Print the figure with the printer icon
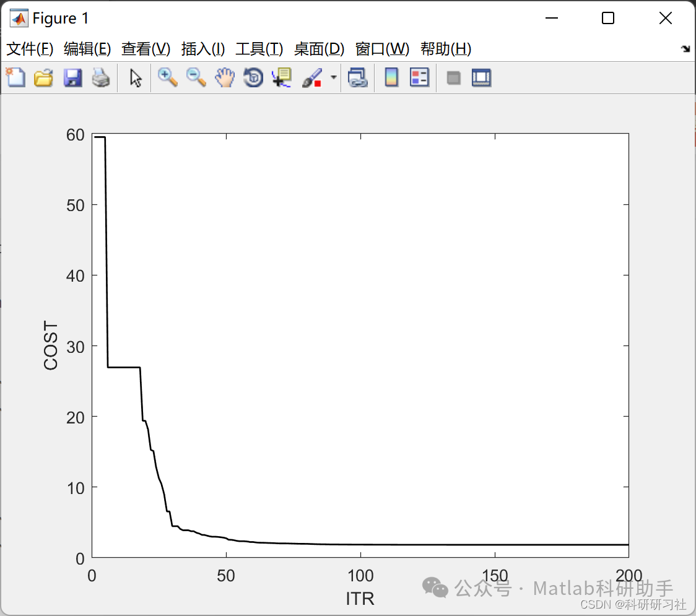This screenshot has height=616, width=696. tap(101, 77)
